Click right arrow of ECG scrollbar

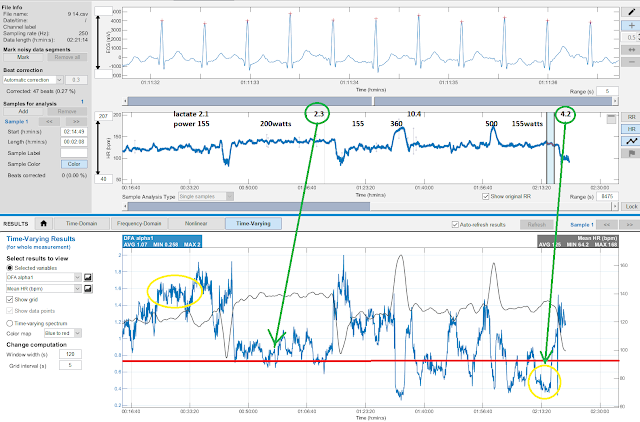click(615, 101)
